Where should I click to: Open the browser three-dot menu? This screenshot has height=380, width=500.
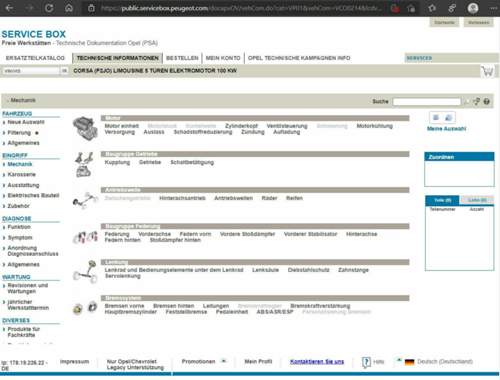coord(493,8)
